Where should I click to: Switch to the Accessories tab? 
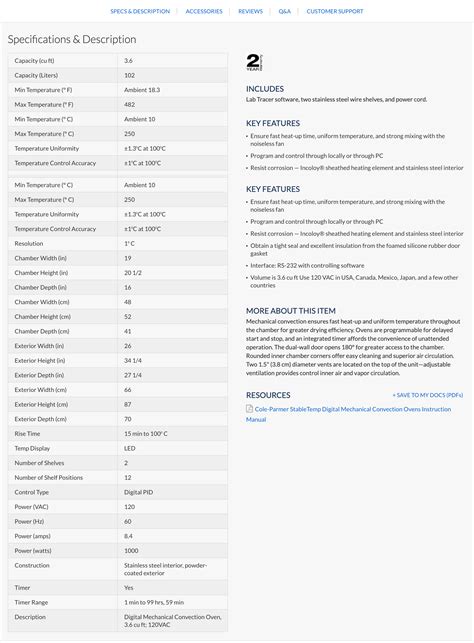coord(204,11)
